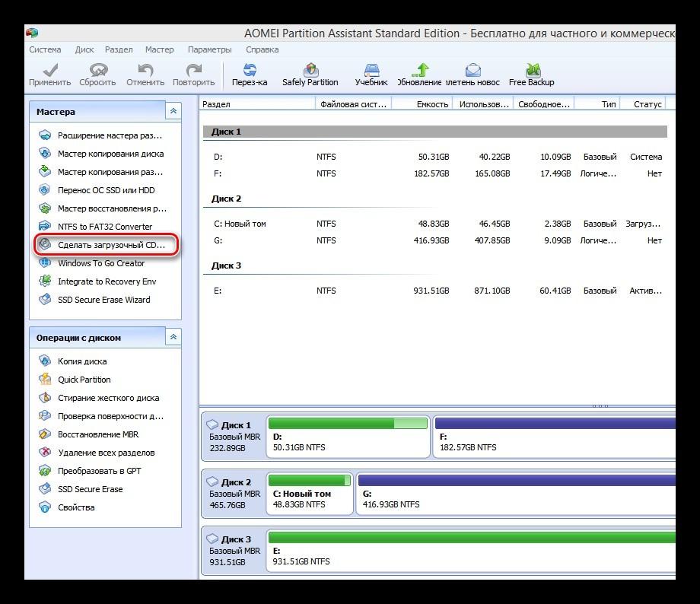Select the Диск 1 group header
Viewport: 700px width, 604px height.
[x=435, y=132]
